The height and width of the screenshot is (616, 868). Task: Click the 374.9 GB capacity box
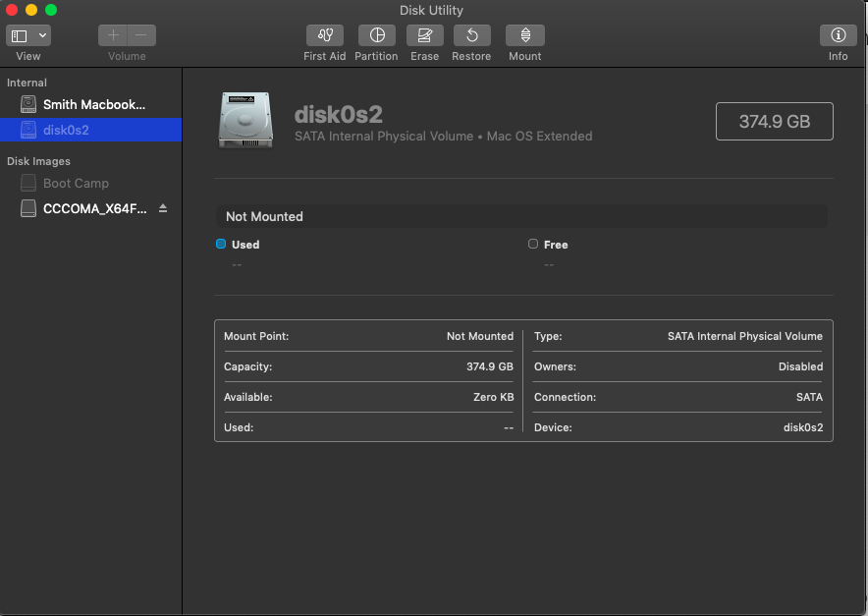(x=774, y=122)
